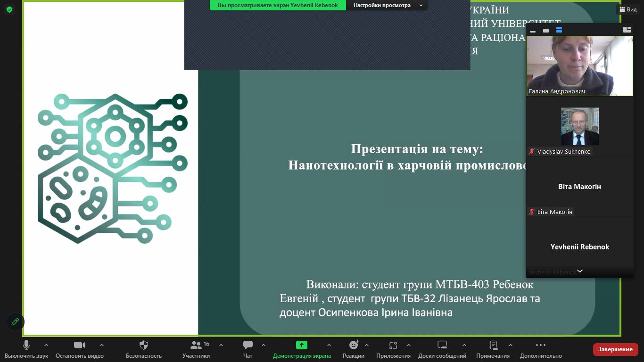The image size is (644, 362).
Task: Select the blue thumbnail strip view icon
Action: 559,30
